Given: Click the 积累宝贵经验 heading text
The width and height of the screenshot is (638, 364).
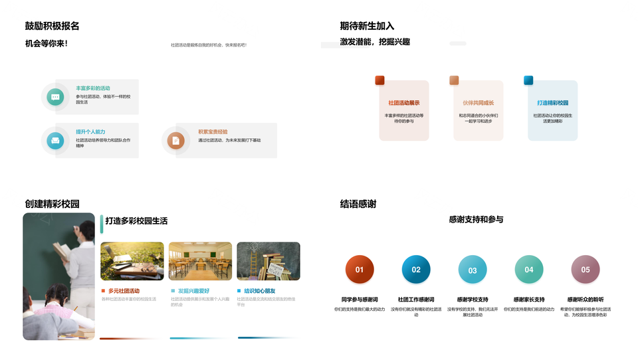Looking at the screenshot, I should (x=213, y=132).
